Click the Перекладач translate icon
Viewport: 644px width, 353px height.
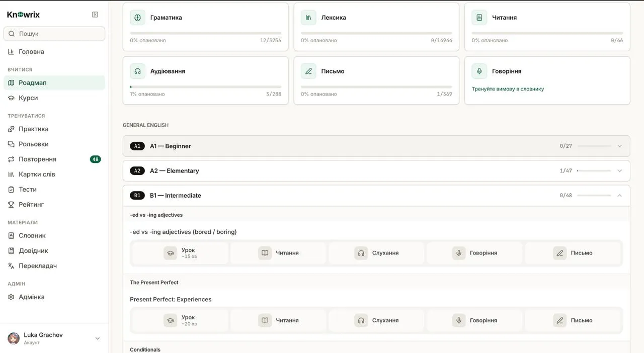click(11, 266)
